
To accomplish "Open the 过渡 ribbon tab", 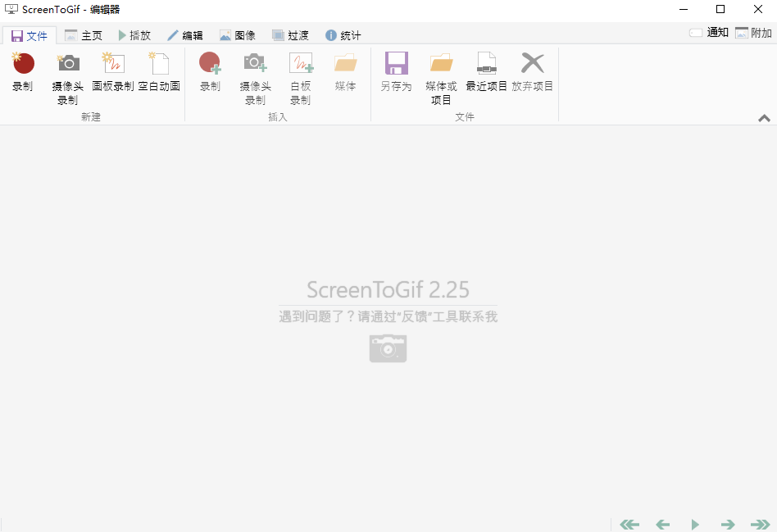I will pyautogui.click(x=290, y=35).
